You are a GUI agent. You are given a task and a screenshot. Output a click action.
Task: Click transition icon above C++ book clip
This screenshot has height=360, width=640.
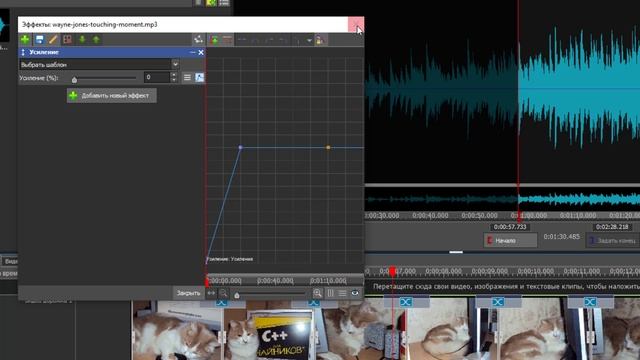click(x=313, y=303)
